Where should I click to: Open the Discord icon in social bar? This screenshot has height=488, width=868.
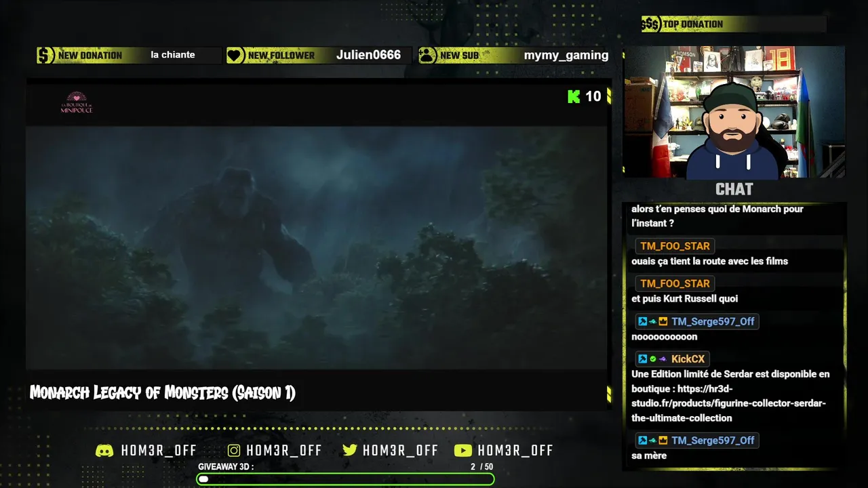pos(104,451)
